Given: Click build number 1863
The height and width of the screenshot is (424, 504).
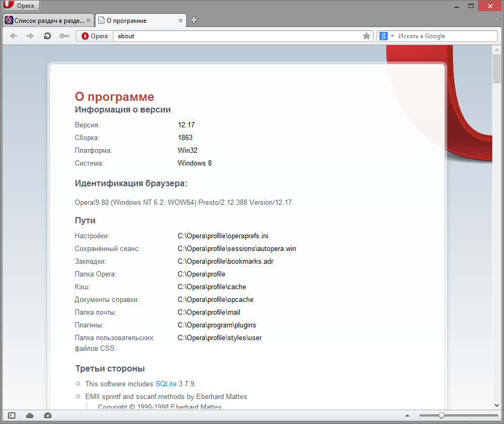Looking at the screenshot, I should pos(185,137).
